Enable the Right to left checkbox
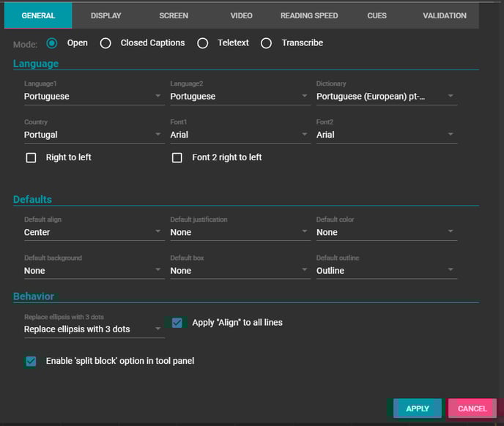Image resolution: width=504 pixels, height=426 pixels. point(31,157)
